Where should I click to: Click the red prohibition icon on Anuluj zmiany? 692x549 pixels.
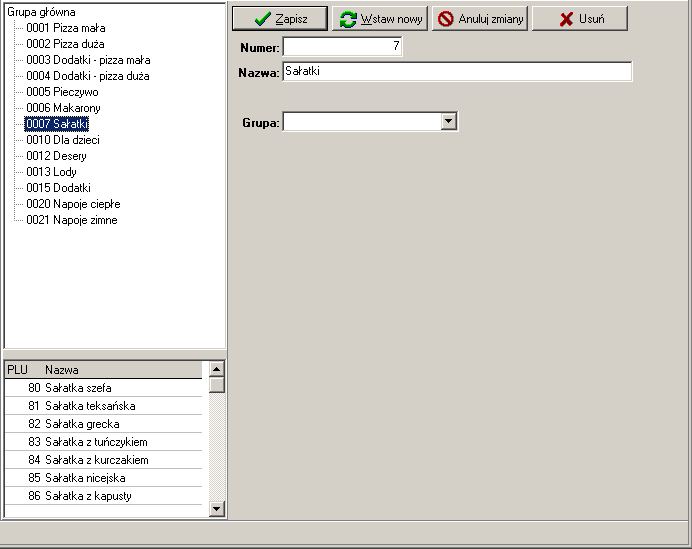click(446, 19)
